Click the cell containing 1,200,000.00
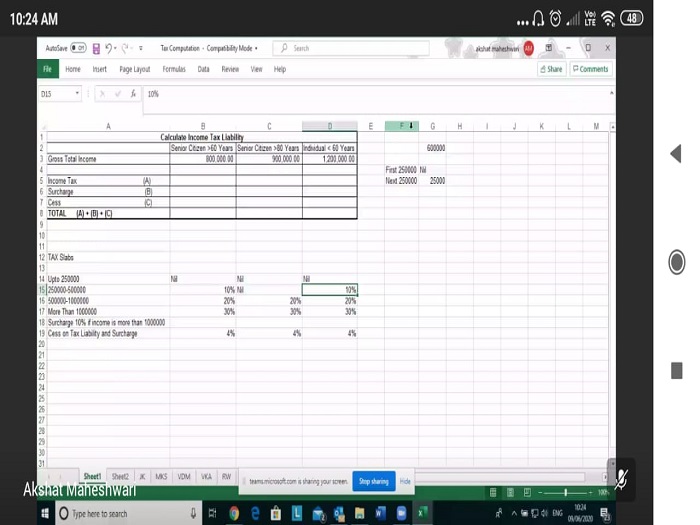The height and width of the screenshot is (525, 700). click(x=329, y=159)
